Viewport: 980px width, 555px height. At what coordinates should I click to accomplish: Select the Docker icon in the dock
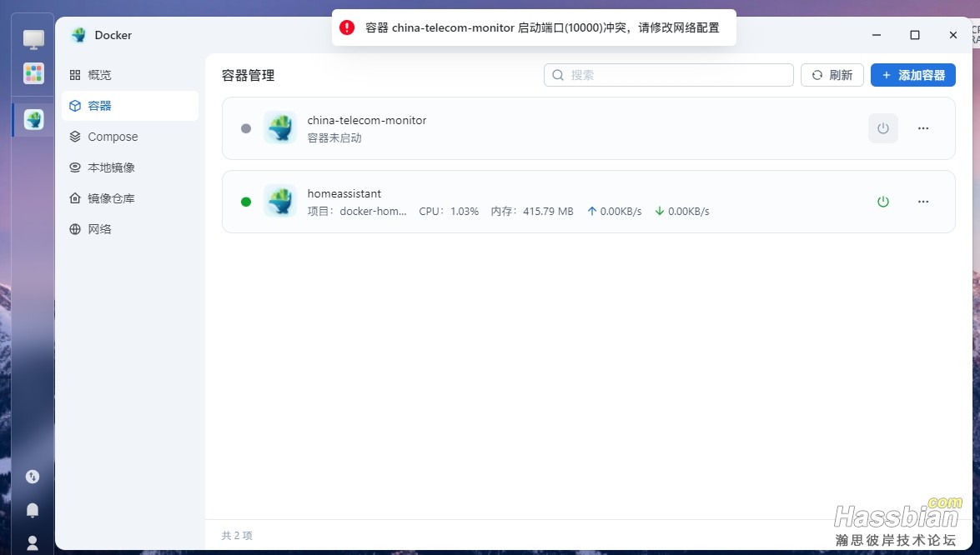(33, 118)
